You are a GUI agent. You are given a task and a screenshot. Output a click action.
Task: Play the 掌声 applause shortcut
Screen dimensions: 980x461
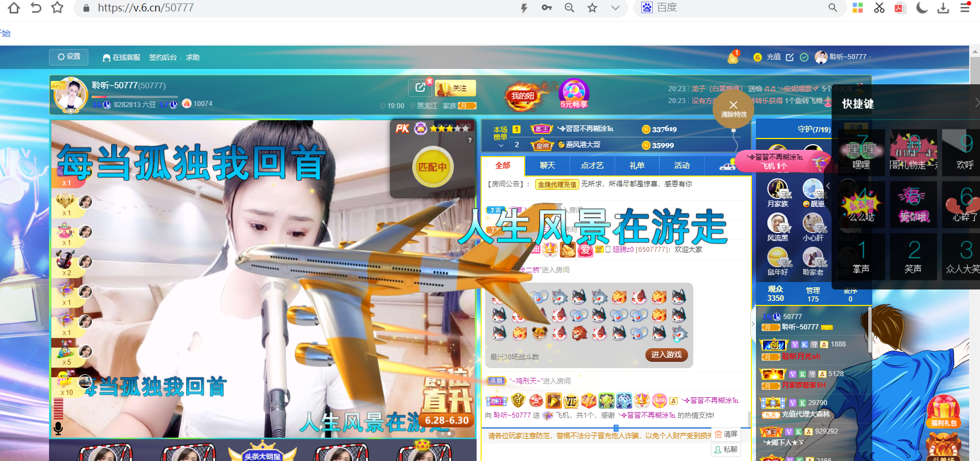(861, 256)
